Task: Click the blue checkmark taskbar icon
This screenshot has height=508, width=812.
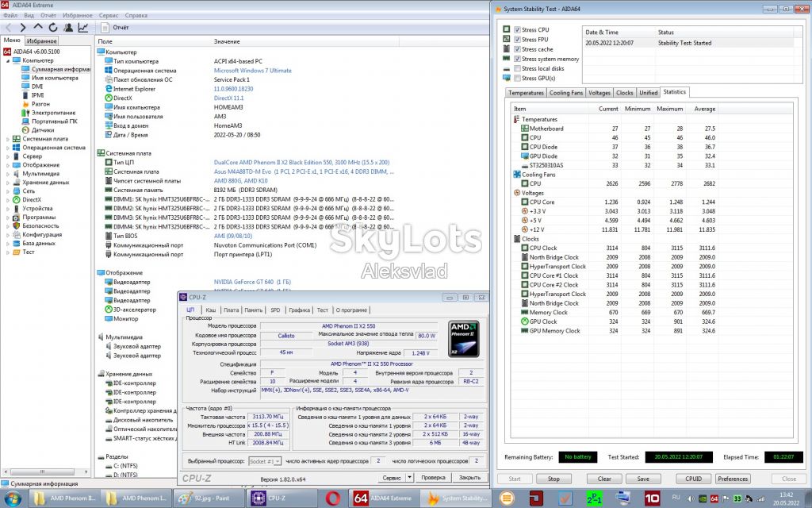Action: coord(565,498)
